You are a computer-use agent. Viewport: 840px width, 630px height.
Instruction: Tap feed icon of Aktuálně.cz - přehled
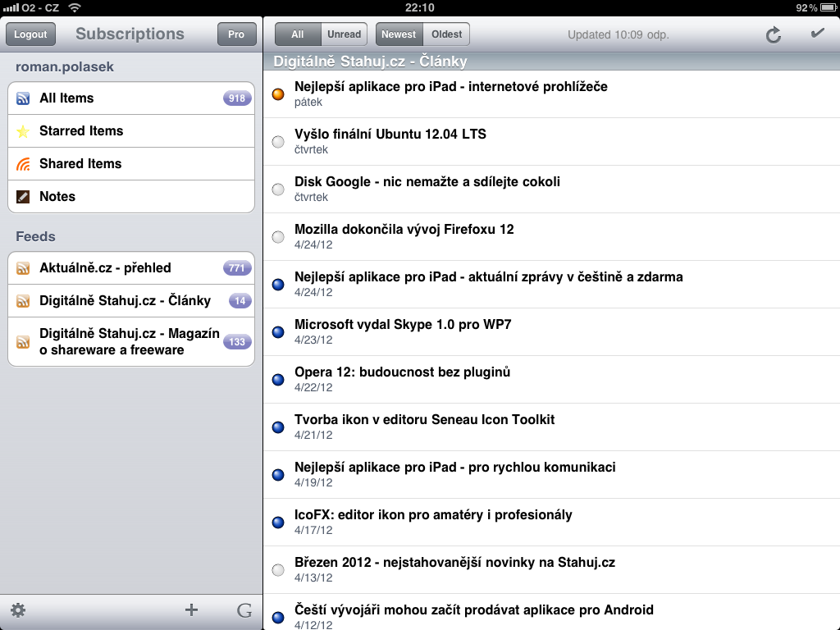point(23,268)
